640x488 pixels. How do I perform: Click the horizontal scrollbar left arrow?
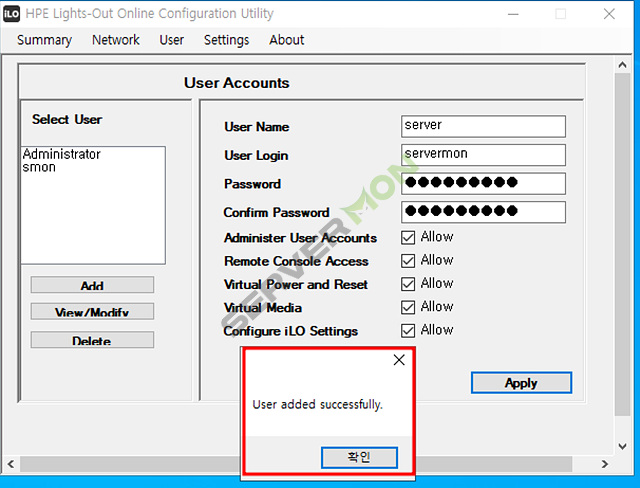(x=11, y=464)
